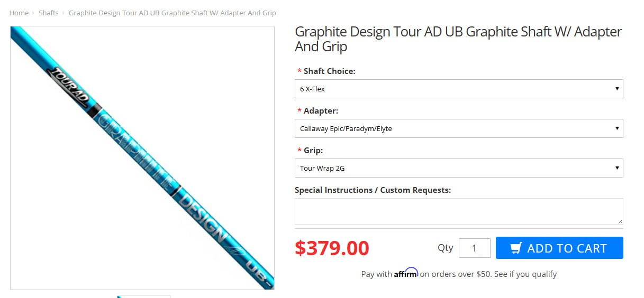Open the Shafts breadcrumb link
Viewport: 644px width, 298px height.
click(49, 13)
